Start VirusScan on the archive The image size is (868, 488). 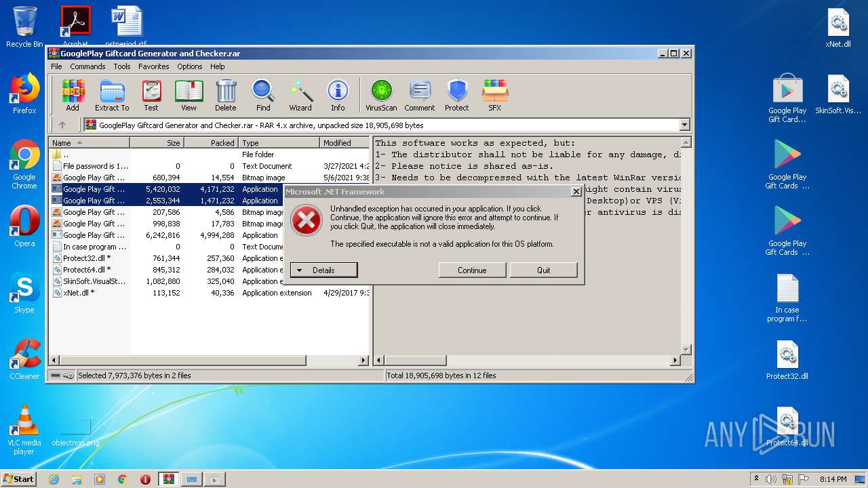(381, 96)
